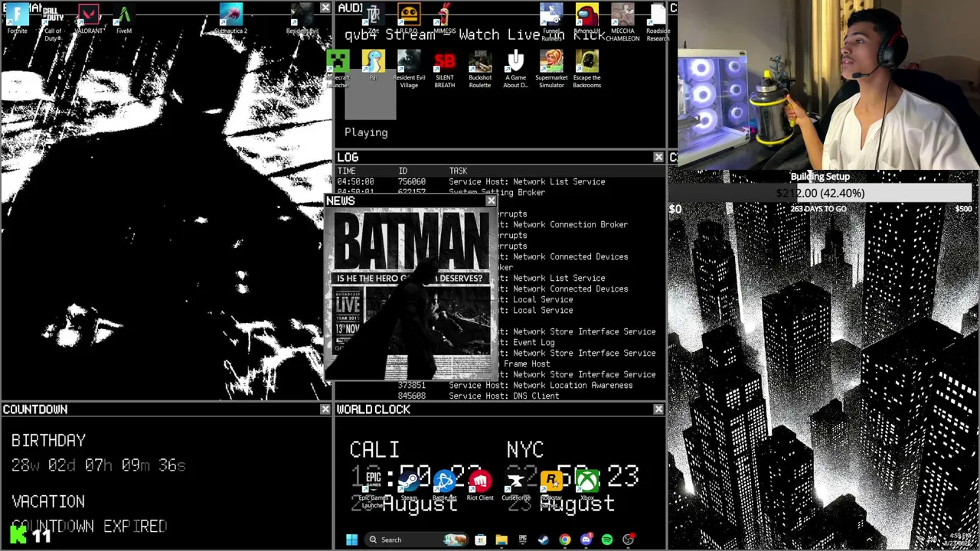Click the NYC clock label

point(525,449)
